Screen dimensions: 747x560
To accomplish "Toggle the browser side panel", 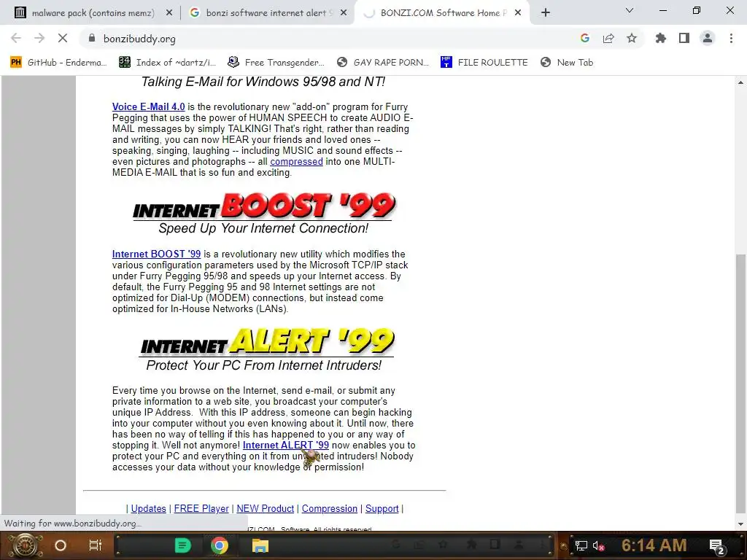I will pyautogui.click(x=684, y=38).
